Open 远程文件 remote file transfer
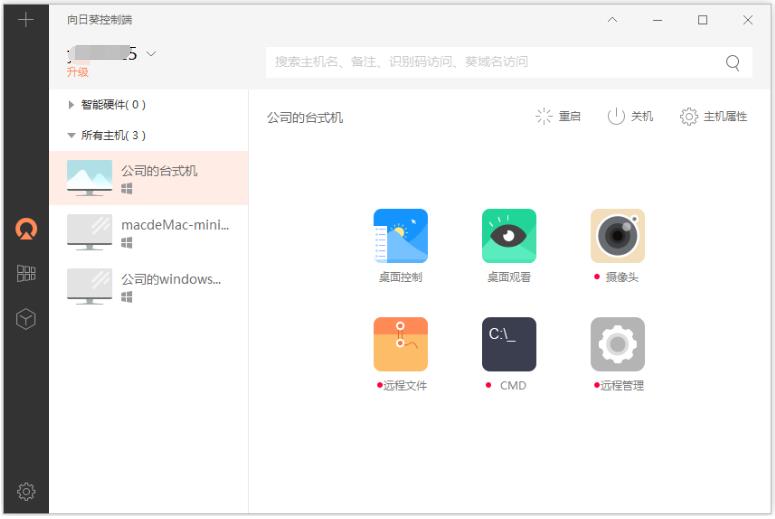This screenshot has height=519, width=775. (400, 354)
